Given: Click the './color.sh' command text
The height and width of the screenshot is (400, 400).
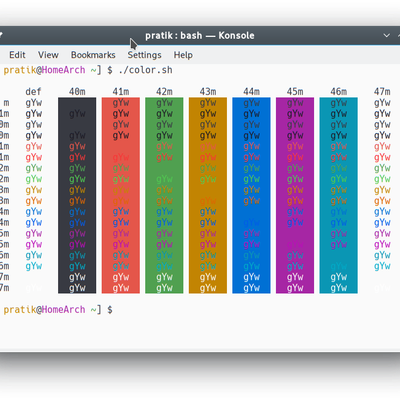Looking at the screenshot, I should pos(145,70).
